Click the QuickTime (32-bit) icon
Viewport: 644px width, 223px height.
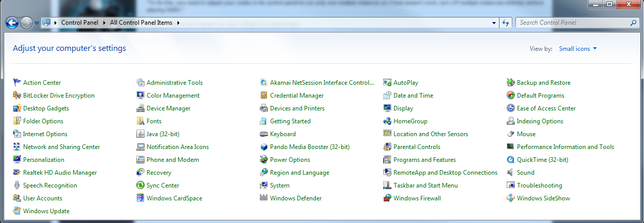[511, 160]
